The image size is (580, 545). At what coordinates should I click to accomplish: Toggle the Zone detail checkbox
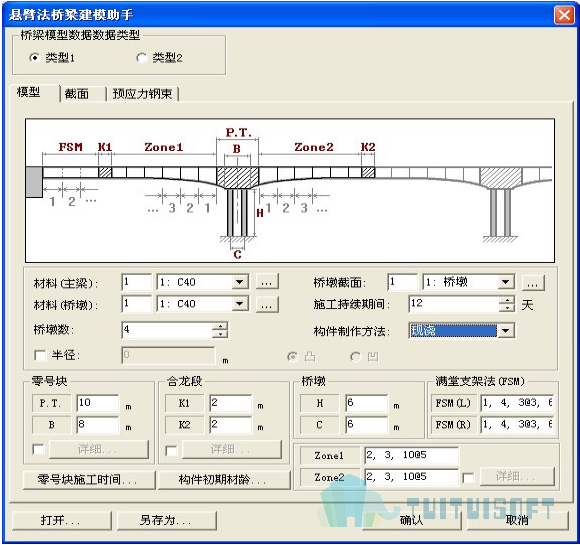[468, 478]
